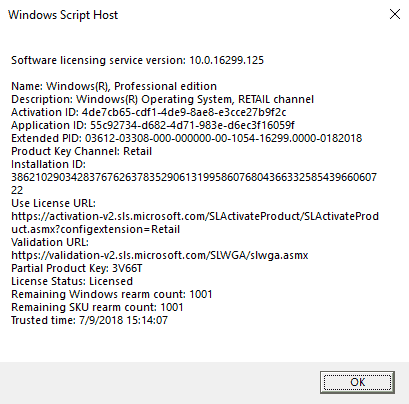The width and height of the screenshot is (409, 404).
Task: Click the activation-v2.sls.microsoft.com URL text
Action: point(195,223)
